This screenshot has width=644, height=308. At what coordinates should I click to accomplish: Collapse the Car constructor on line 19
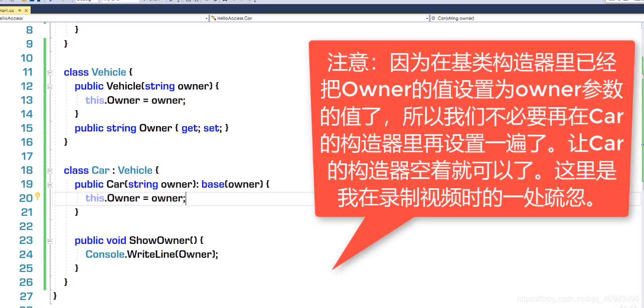tap(50, 185)
